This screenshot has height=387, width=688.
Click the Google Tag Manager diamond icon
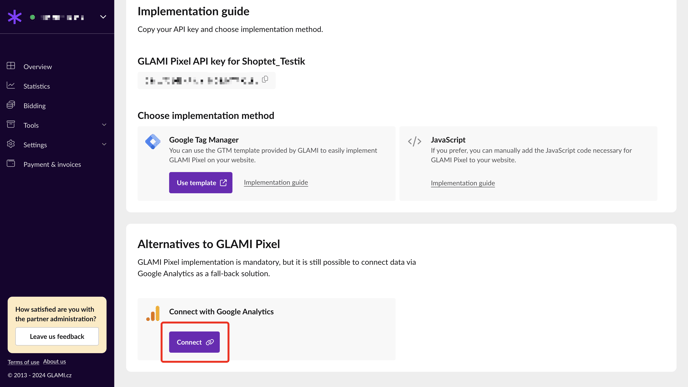[x=153, y=142]
